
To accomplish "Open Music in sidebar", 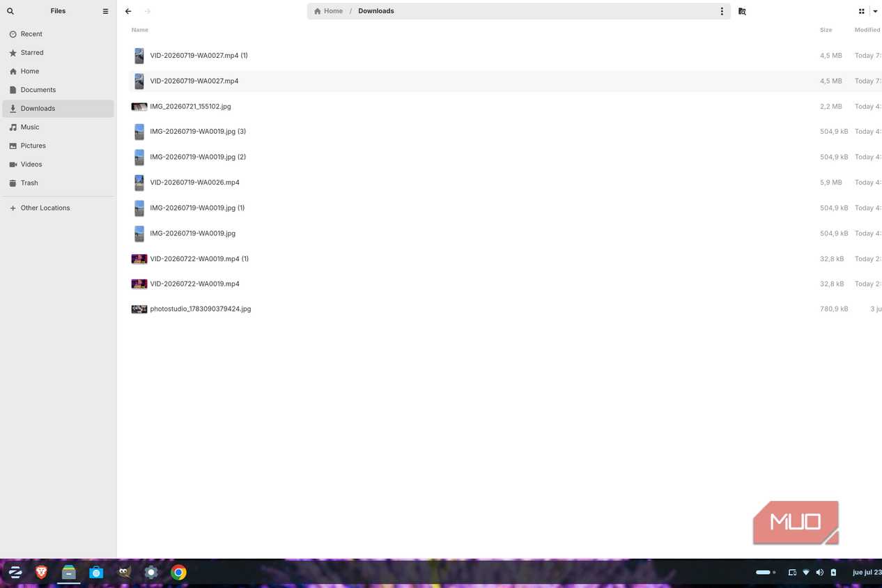I will 58,127.
